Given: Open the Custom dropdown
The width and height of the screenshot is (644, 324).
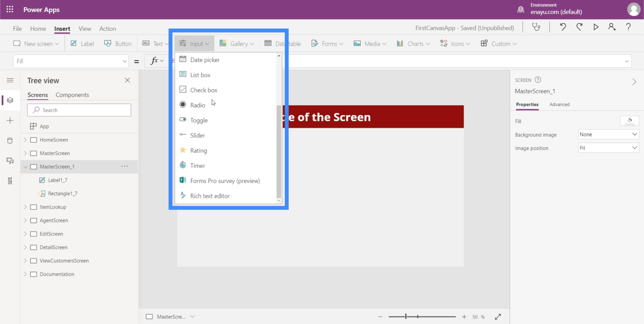Looking at the screenshot, I should click(498, 44).
